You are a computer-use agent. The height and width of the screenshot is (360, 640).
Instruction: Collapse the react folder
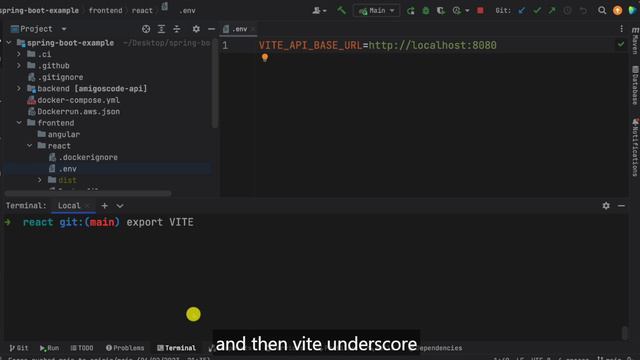pos(29,146)
